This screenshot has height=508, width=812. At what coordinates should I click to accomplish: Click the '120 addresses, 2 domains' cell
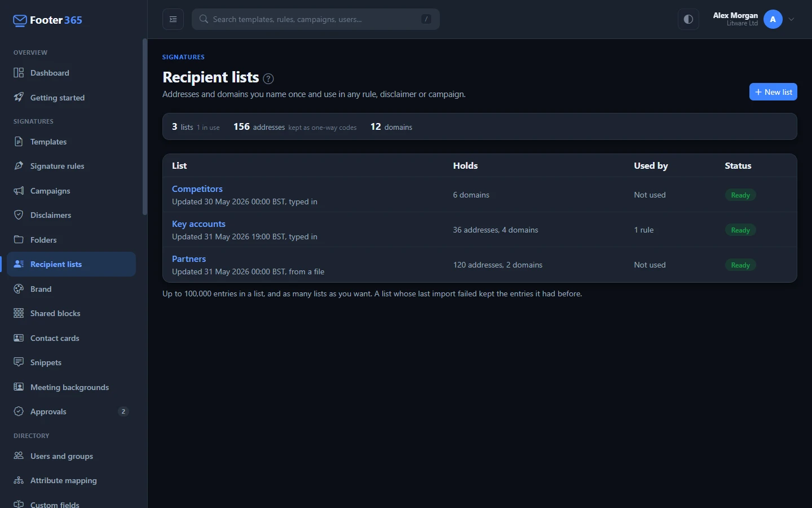(498, 265)
